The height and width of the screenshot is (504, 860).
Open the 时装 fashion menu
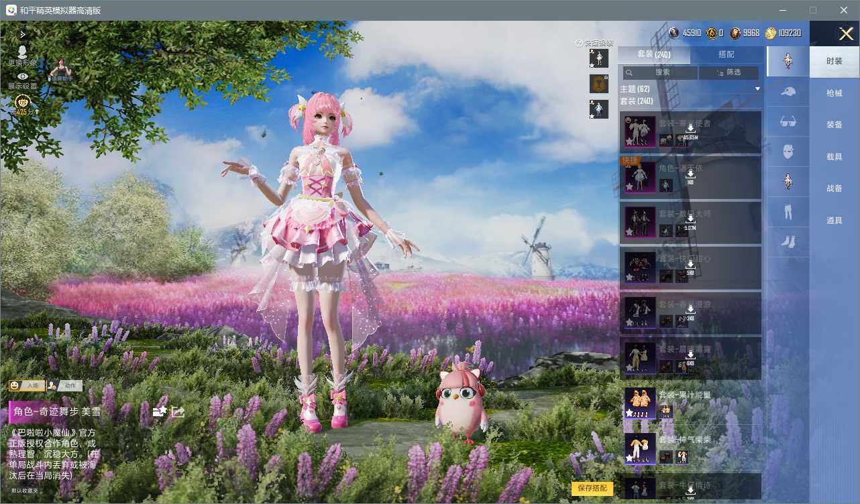(x=835, y=61)
